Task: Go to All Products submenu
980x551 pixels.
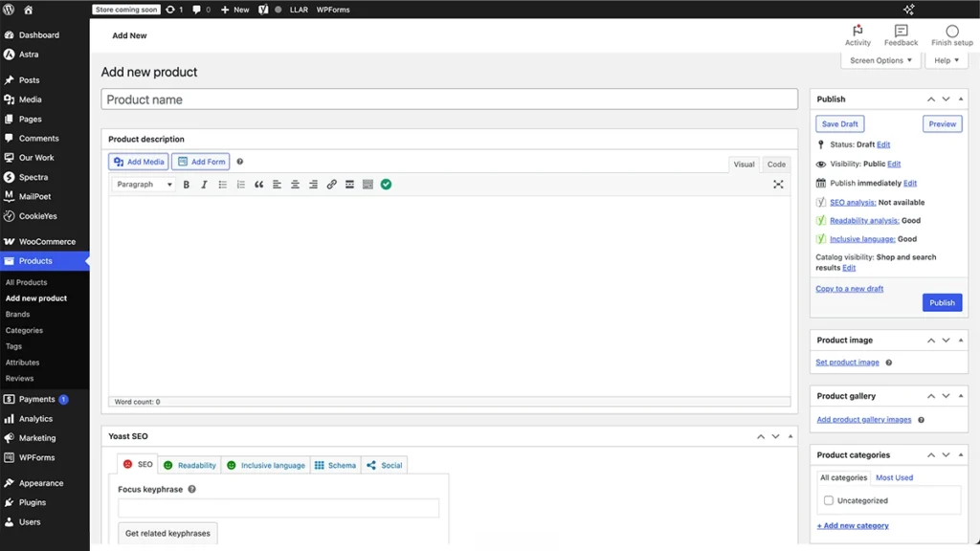Action: [26, 282]
